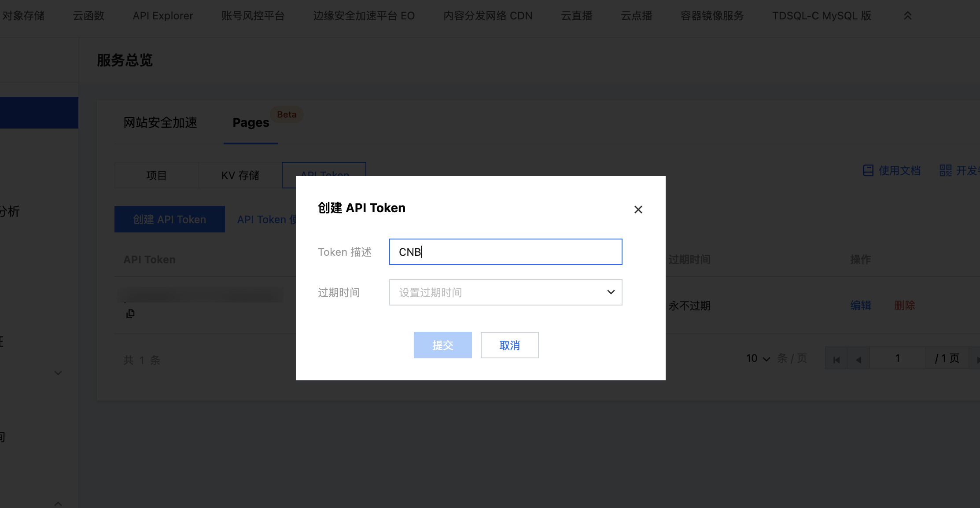Click the 删除 delete link for the token
The height and width of the screenshot is (508, 980).
coord(905,306)
